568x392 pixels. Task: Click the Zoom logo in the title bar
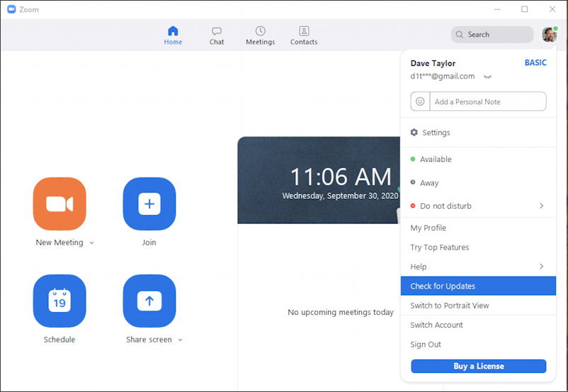coord(11,9)
